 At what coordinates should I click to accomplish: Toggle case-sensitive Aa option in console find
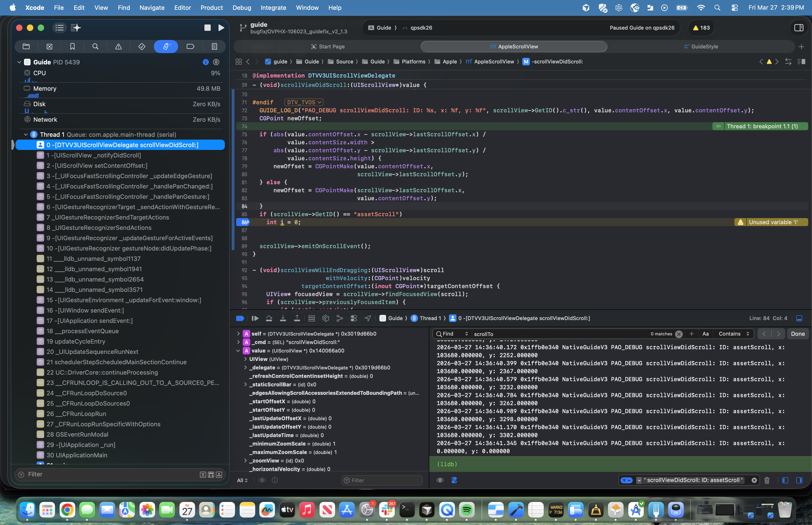coord(705,334)
